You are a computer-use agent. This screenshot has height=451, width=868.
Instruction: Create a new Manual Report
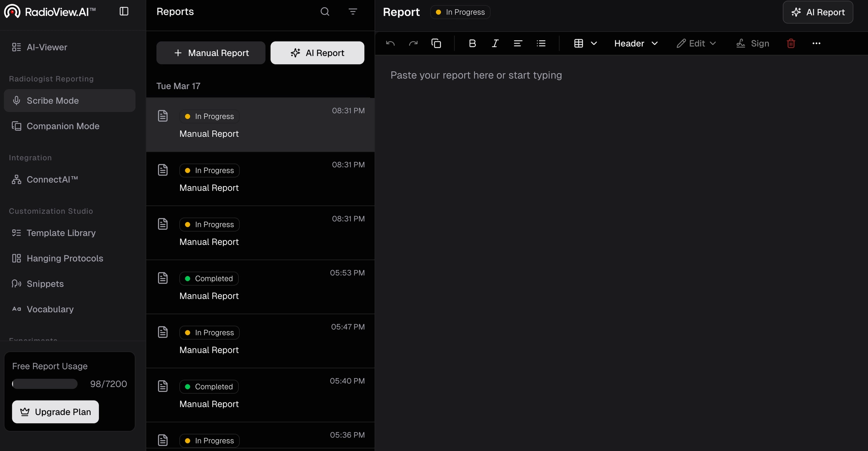coord(211,53)
